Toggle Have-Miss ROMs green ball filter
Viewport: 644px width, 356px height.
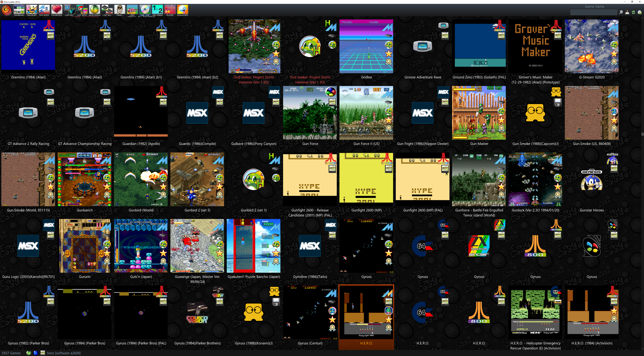click(x=94, y=10)
